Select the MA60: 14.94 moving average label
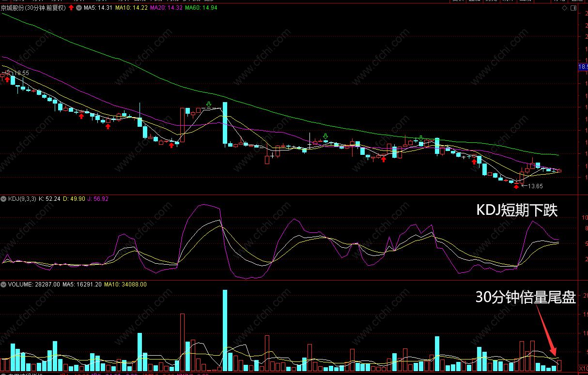 201,8
